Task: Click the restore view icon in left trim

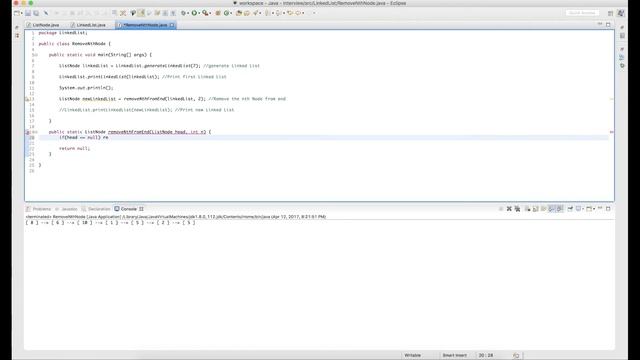Action: 17,27
